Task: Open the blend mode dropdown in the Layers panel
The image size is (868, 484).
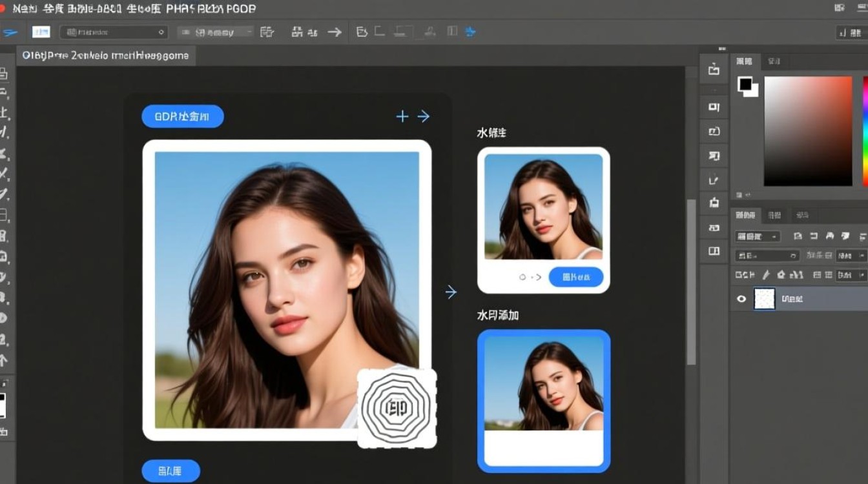Action: [757, 237]
